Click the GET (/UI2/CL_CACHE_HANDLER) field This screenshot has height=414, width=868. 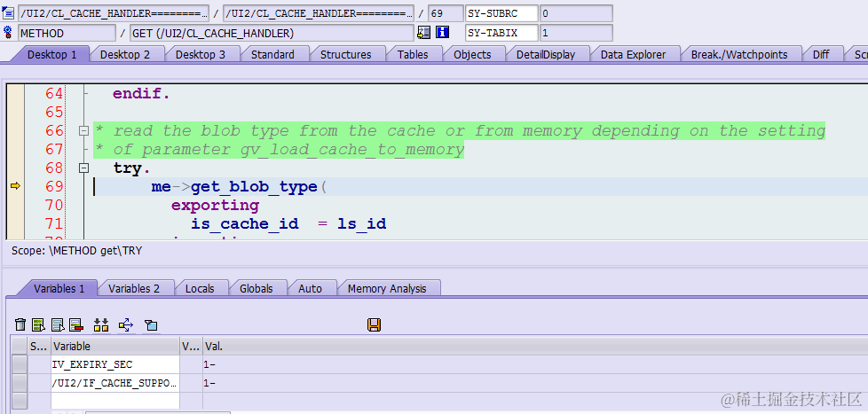pos(272,33)
